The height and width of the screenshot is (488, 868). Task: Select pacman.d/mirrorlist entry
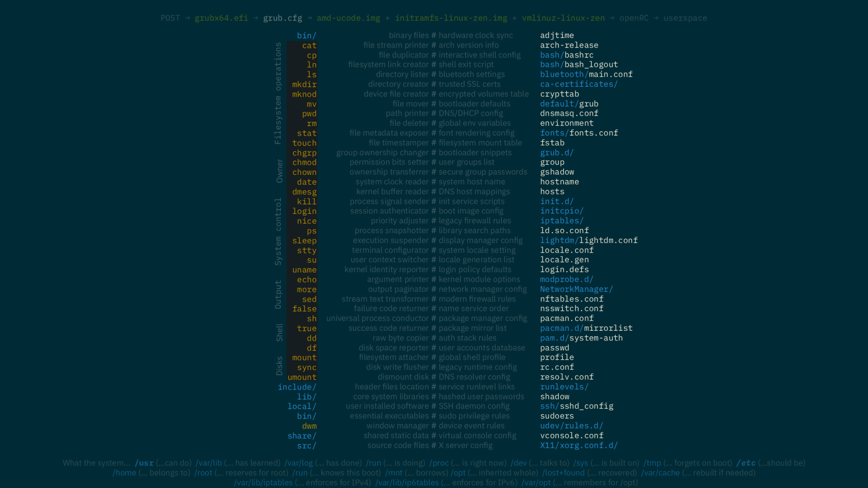(586, 328)
